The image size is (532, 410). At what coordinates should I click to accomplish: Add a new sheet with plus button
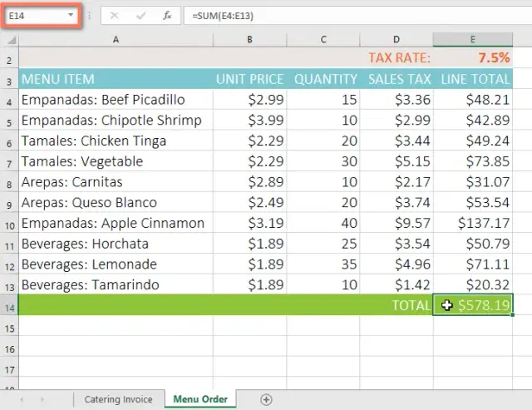click(x=266, y=399)
